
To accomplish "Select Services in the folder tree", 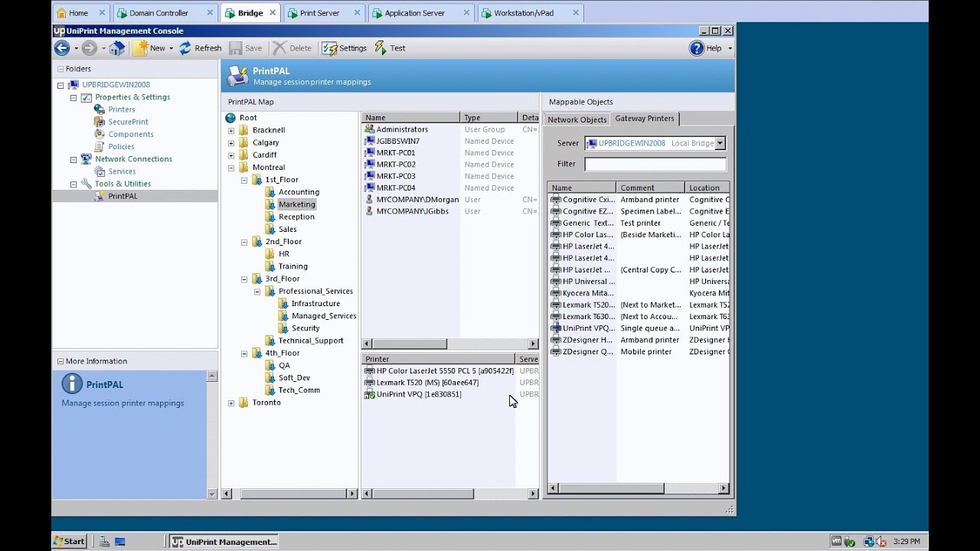I will click(122, 171).
